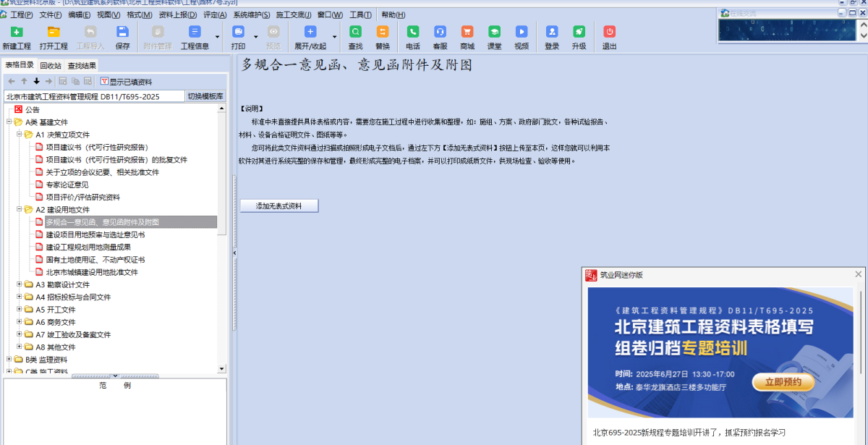868x445 pixels.
Task: Open dropdown arrow next to 打印
Action: [x=256, y=36]
